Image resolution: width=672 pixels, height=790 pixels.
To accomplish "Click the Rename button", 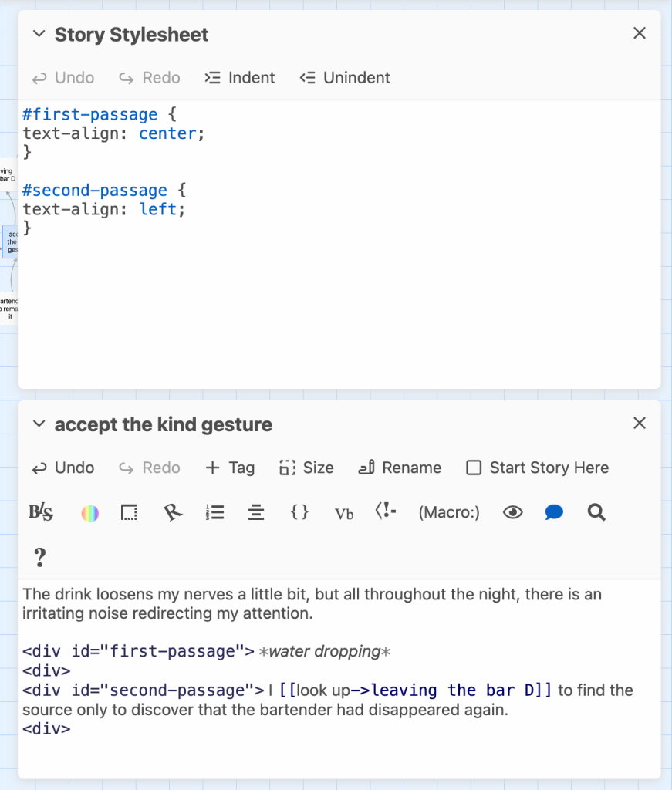I will click(400, 468).
